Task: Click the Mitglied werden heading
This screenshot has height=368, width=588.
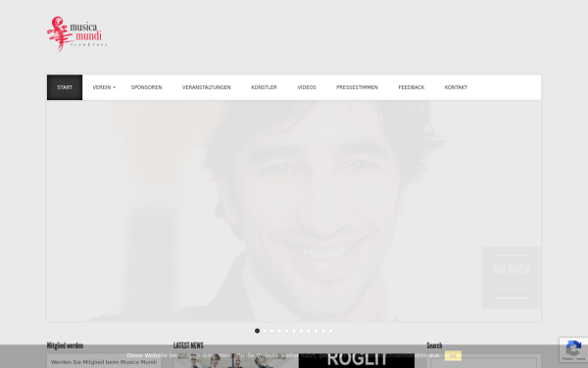Action: [65, 345]
